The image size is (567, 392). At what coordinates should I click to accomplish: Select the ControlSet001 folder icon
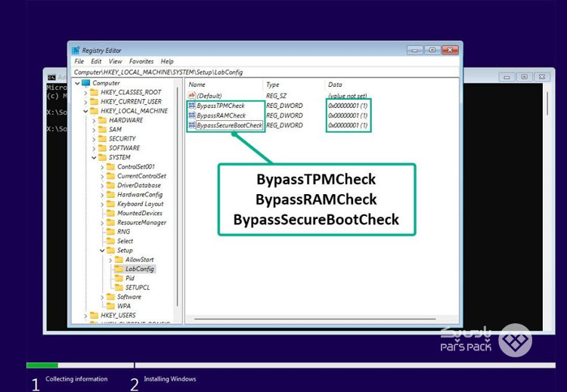click(110, 167)
